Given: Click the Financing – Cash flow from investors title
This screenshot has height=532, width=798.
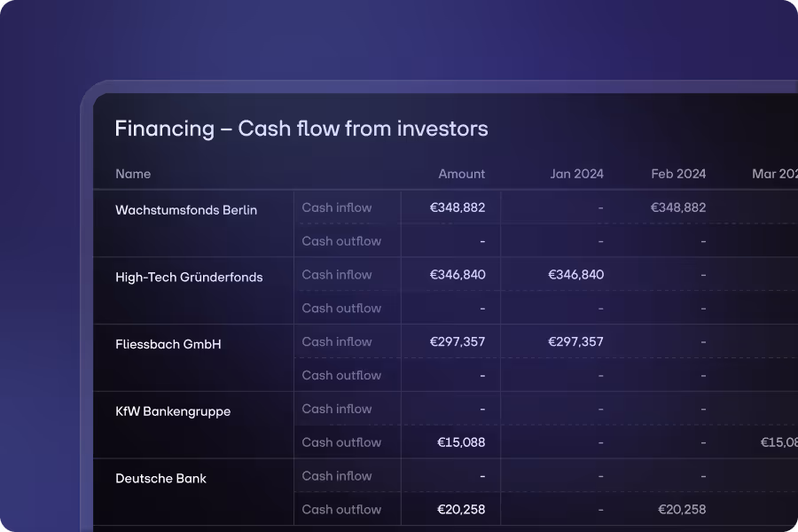Looking at the screenshot, I should (x=300, y=129).
